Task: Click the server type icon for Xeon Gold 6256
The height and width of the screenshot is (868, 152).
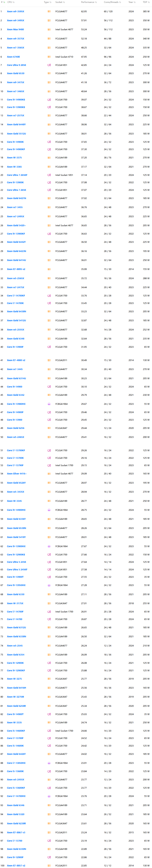Action: click(x=49, y=428)
